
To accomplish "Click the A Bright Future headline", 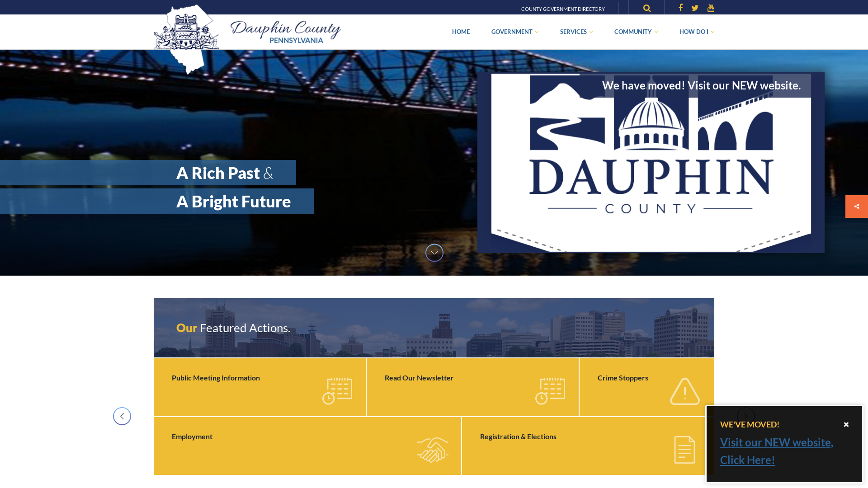I will (x=234, y=201).
